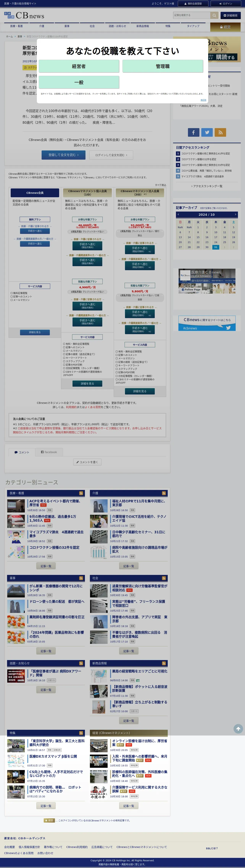
Task: Switch to the コメント tab
Action: click(22, 452)
